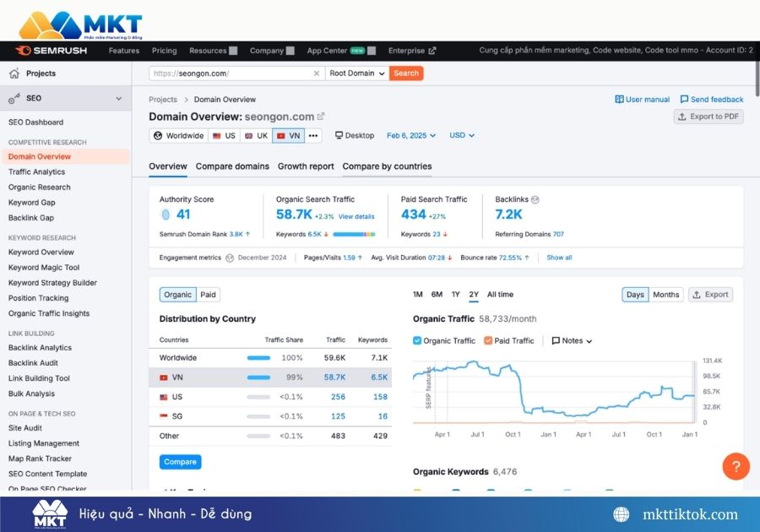Open the Projects home icon
Screen dimensions: 760x532
pos(14,73)
